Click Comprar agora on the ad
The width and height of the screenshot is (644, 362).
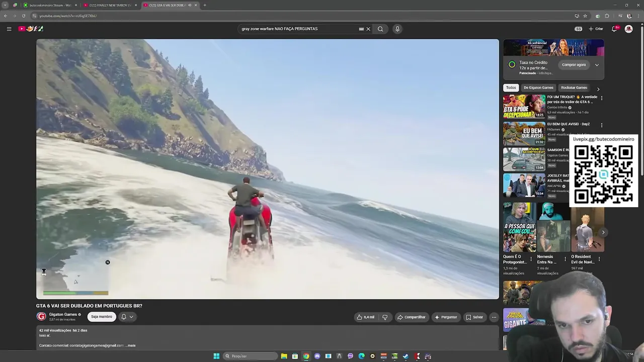tap(574, 64)
